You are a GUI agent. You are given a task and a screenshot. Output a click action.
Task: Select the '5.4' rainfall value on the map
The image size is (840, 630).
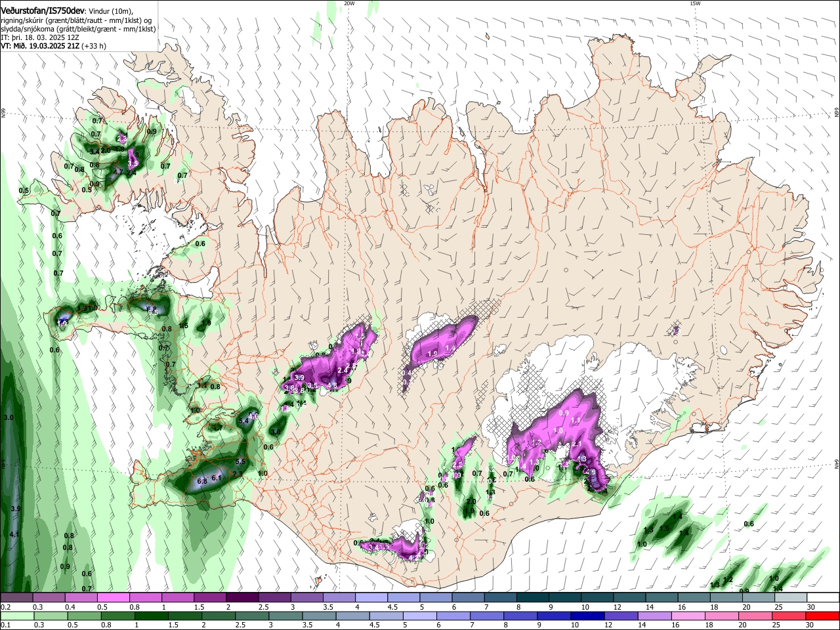click(x=243, y=421)
